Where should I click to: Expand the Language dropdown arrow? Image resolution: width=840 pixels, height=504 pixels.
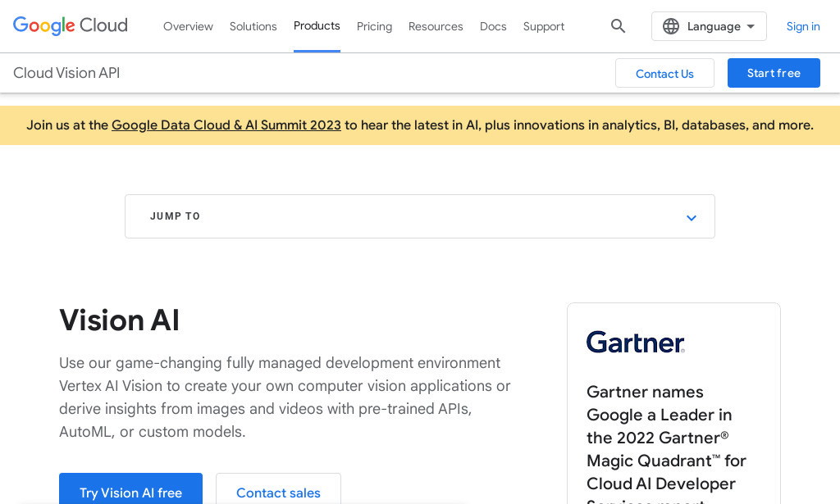click(x=751, y=26)
